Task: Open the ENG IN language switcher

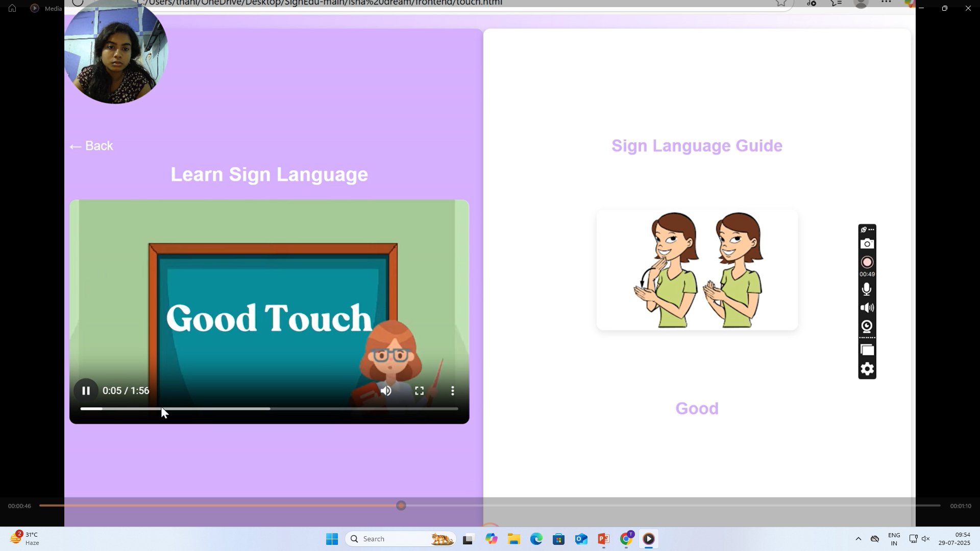Action: point(894,539)
